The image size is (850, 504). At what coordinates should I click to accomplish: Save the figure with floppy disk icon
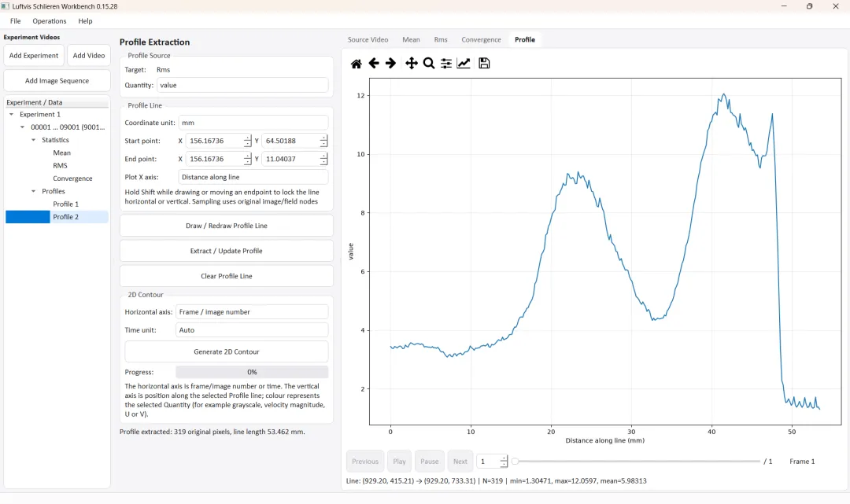coord(484,64)
